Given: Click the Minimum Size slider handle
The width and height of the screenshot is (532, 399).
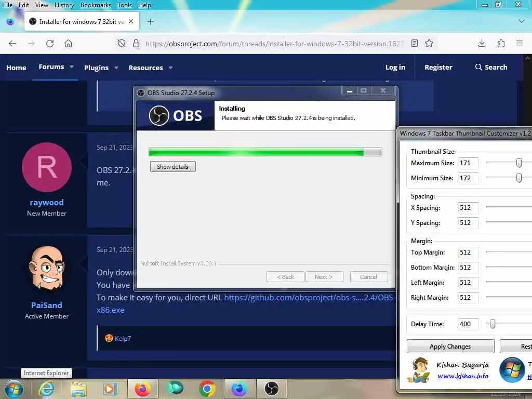Looking at the screenshot, I should click(519, 178).
